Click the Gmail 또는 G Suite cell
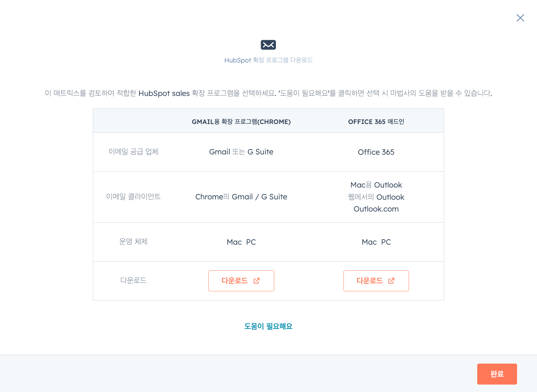The height and width of the screenshot is (392, 537). click(x=241, y=152)
